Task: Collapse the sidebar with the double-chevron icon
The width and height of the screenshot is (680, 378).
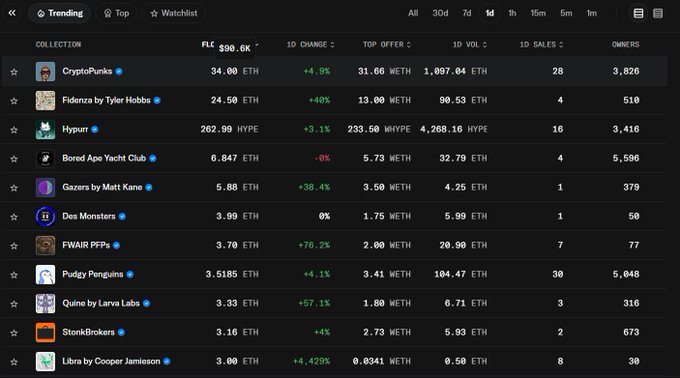Action: point(12,13)
